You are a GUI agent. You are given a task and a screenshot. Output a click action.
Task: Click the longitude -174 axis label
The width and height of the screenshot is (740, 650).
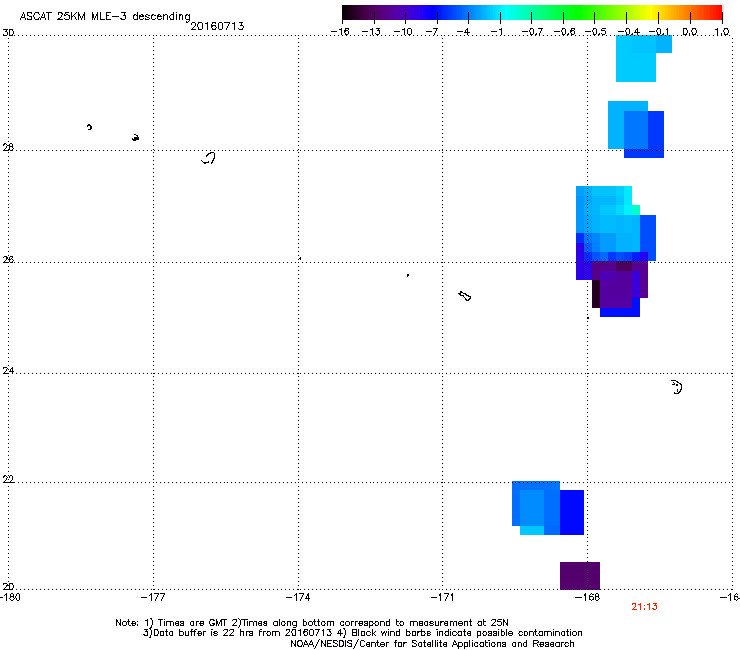tap(298, 597)
